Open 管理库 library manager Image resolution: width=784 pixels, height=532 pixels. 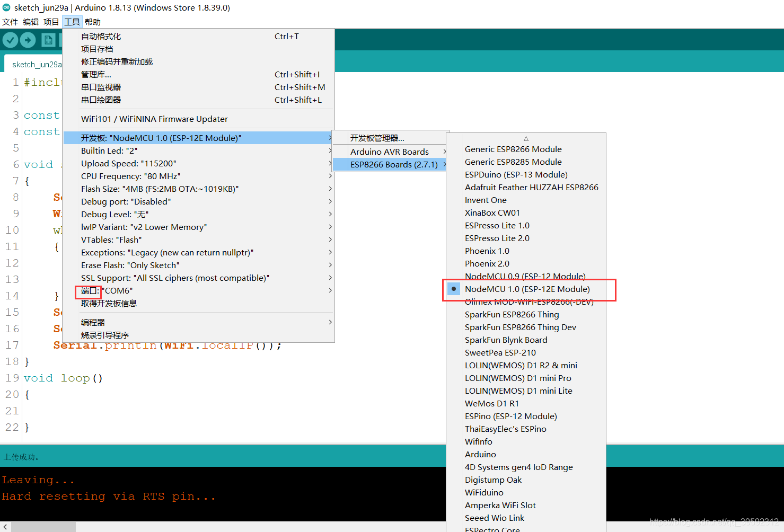click(198, 74)
